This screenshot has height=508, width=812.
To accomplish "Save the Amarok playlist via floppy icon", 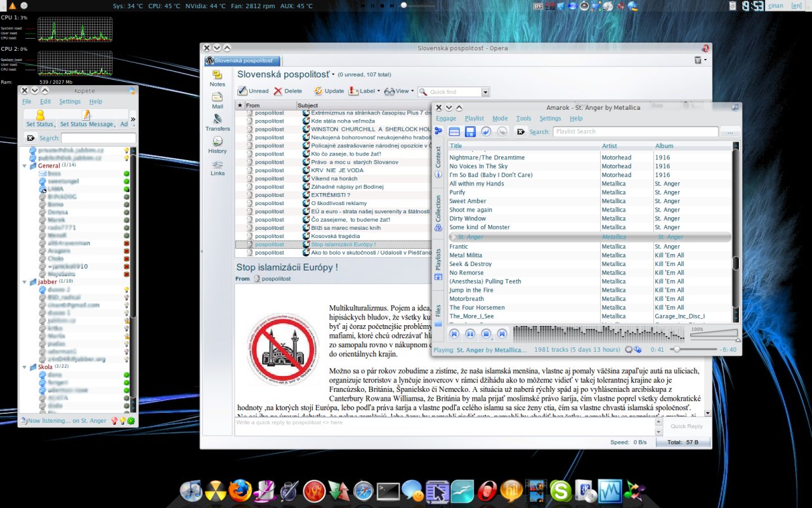I will pyautogui.click(x=470, y=131).
